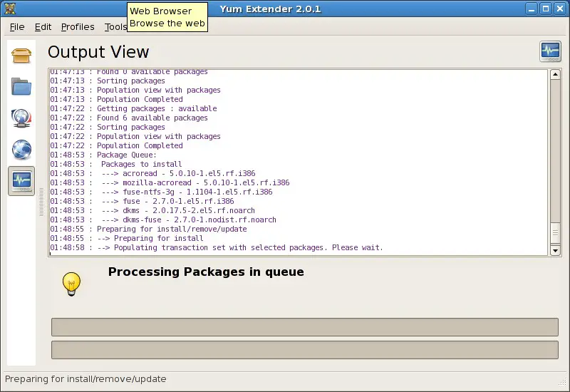The image size is (570, 392).
Task: Open the Package view from the sidebar
Action: coord(21,56)
